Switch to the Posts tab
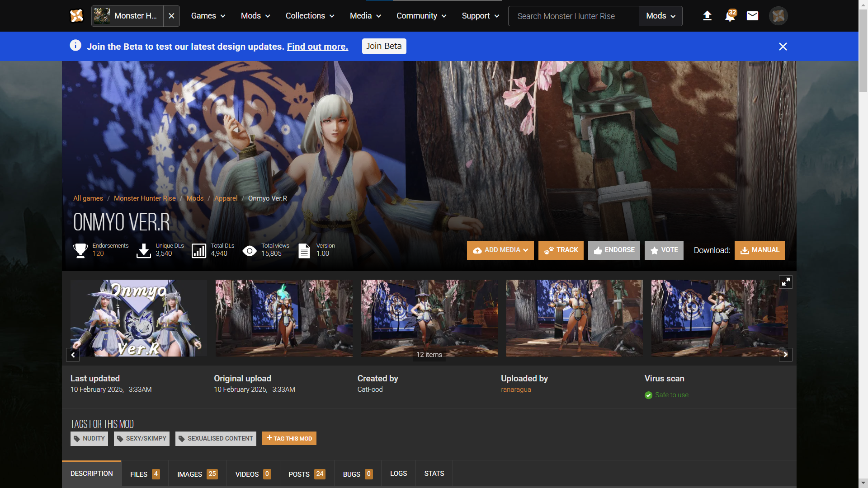Viewport: 868px width, 488px height. [307, 474]
